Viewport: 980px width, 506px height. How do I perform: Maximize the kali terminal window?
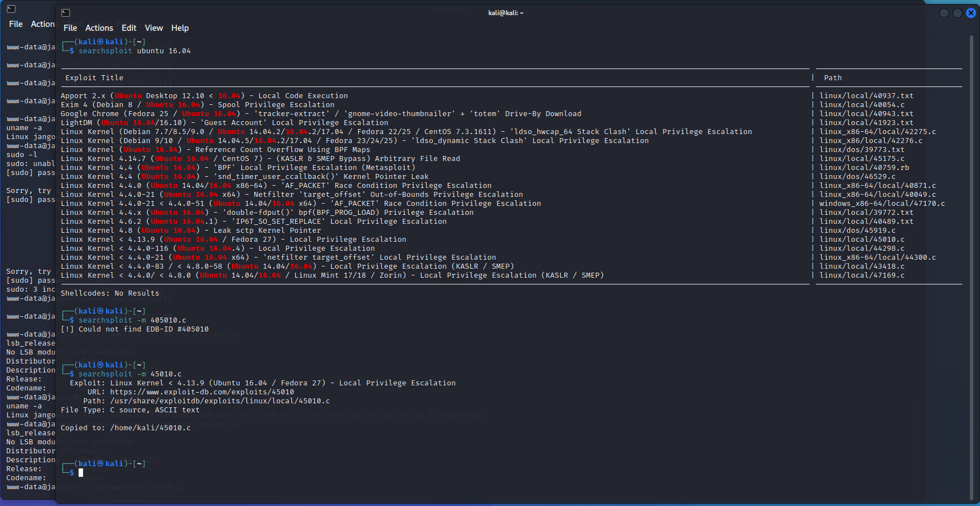(x=958, y=13)
